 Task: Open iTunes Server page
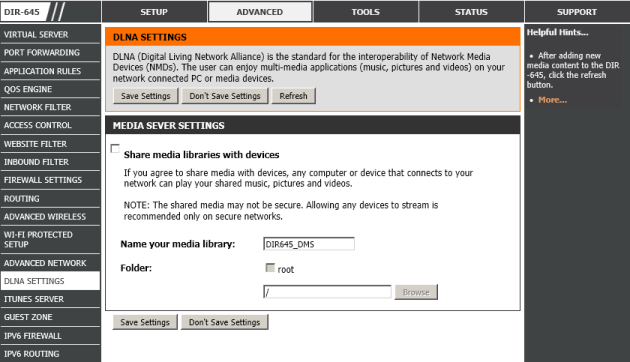(x=50, y=299)
